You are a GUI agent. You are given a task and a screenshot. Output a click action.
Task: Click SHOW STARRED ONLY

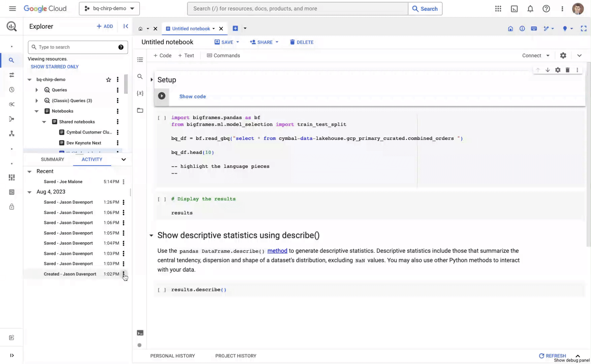point(55,67)
